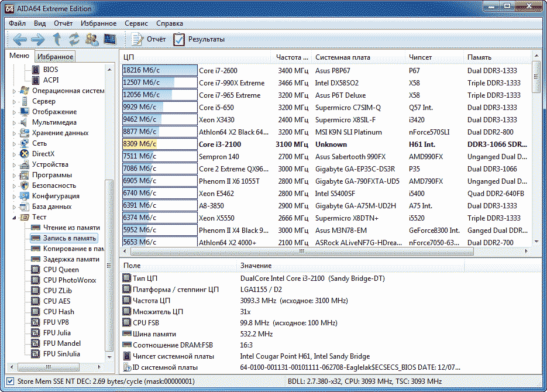Viewport: 547px width, 392px height.
Task: Open the Отчёт menu in the menu bar
Action: coord(63,23)
